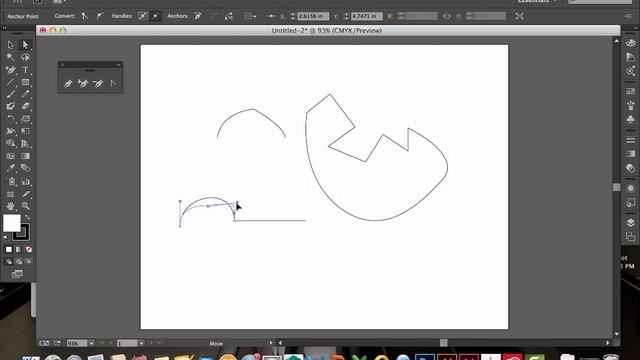Select the Scale tool
Viewport: 640px width, 360px height.
tap(25, 119)
